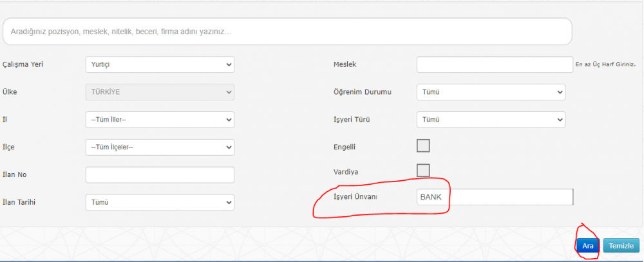
Task: Click the İşyeri Ünvanı field containing BANK
Action: pyautogui.click(x=495, y=197)
